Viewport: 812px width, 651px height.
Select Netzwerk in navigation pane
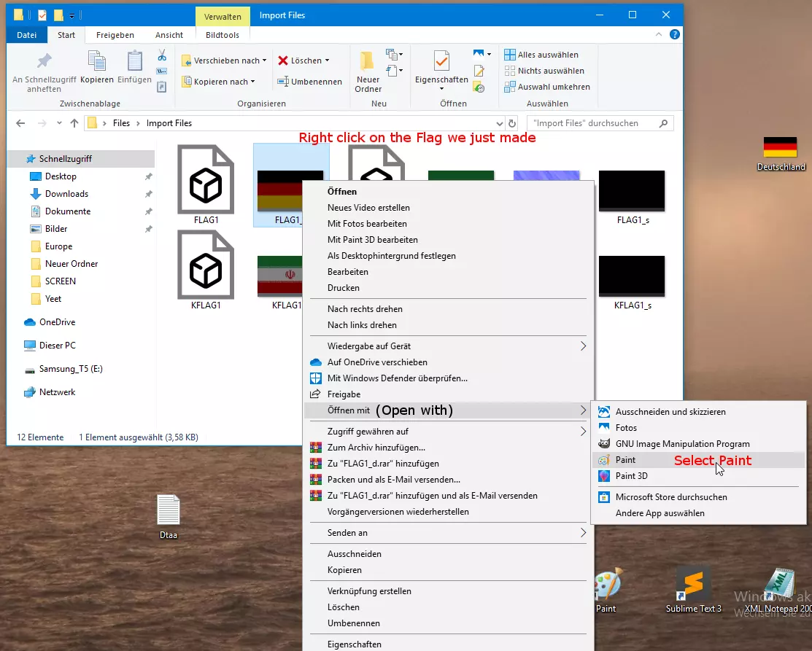click(x=57, y=392)
